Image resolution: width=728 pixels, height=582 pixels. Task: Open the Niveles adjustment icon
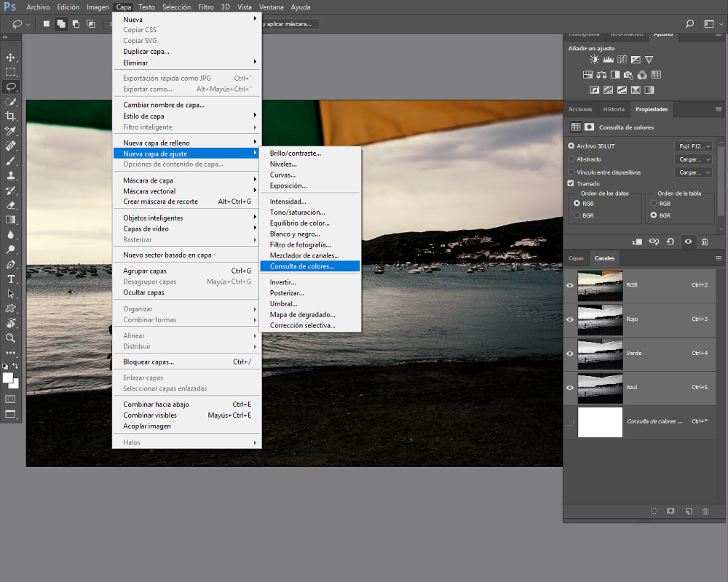608,59
